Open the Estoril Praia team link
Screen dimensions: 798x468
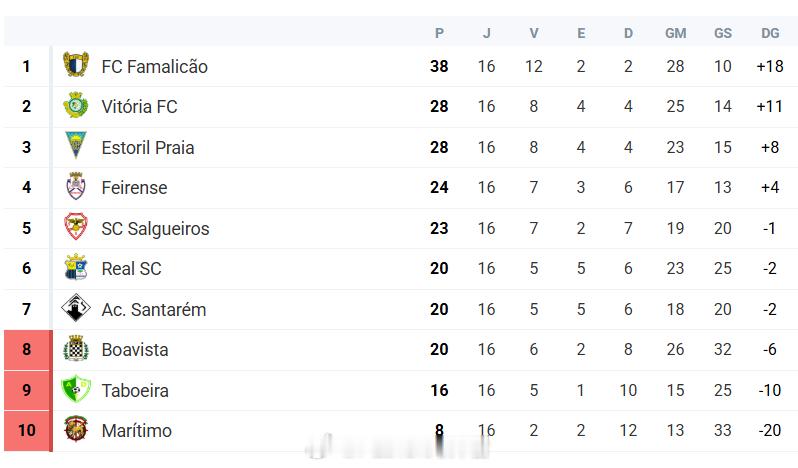pyautogui.click(x=148, y=148)
